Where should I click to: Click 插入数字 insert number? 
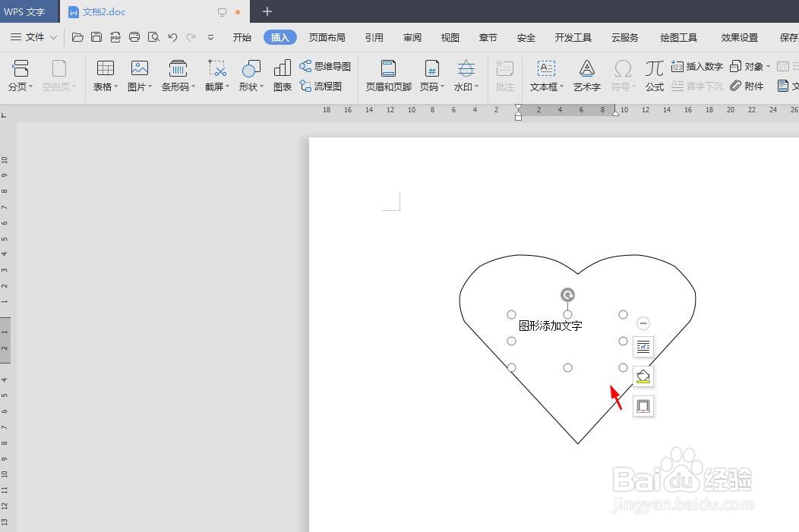pos(697,66)
